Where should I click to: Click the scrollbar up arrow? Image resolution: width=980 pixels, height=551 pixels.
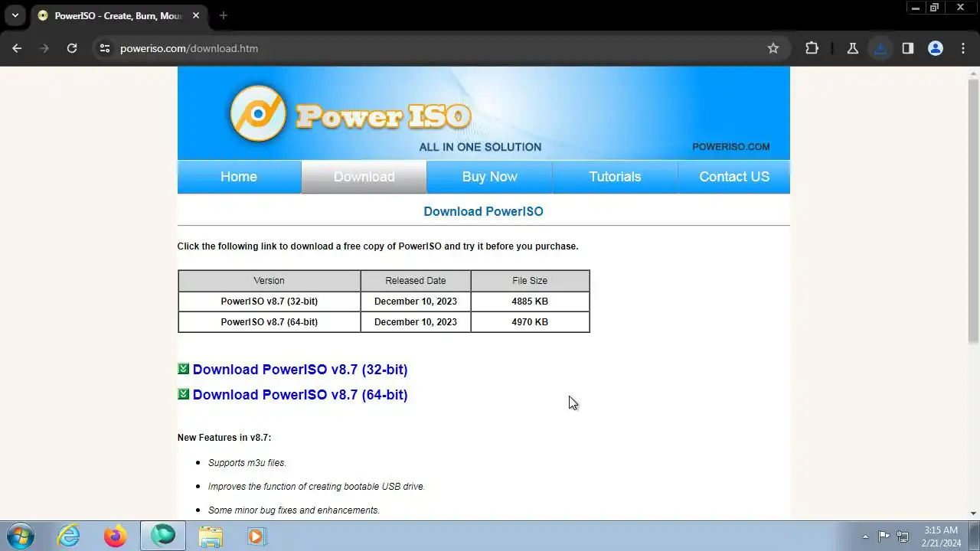pos(974,72)
